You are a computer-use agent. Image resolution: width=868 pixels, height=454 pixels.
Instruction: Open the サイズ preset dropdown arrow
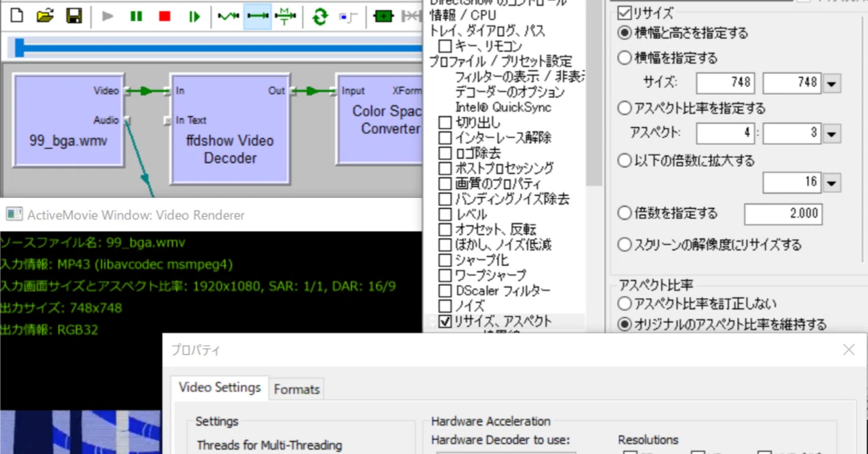(x=833, y=83)
